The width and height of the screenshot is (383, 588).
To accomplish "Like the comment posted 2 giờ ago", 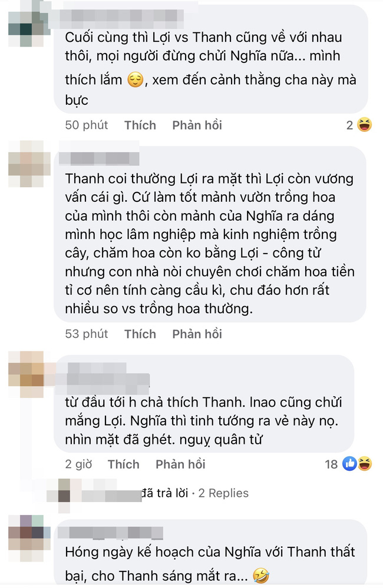I will (124, 464).
